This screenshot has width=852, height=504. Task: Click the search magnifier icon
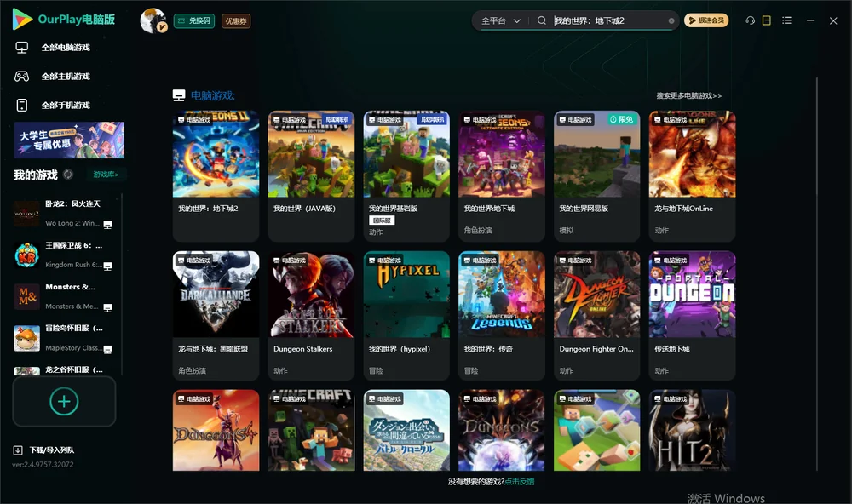click(x=542, y=20)
